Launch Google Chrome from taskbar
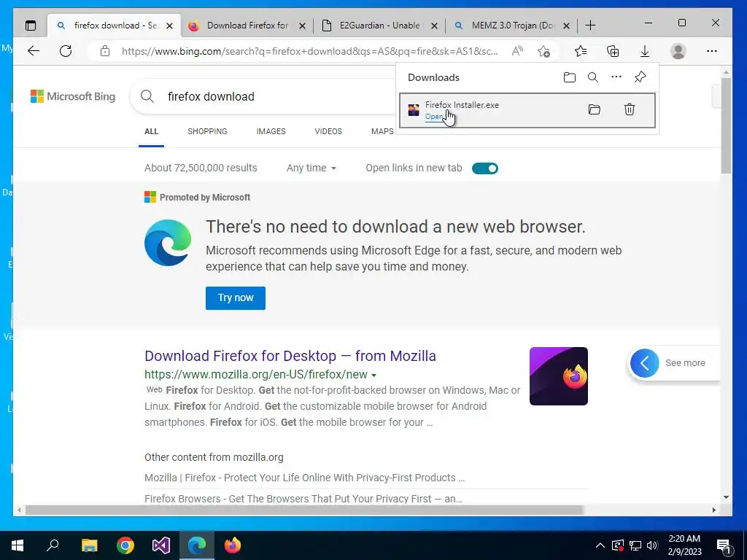 click(x=125, y=545)
